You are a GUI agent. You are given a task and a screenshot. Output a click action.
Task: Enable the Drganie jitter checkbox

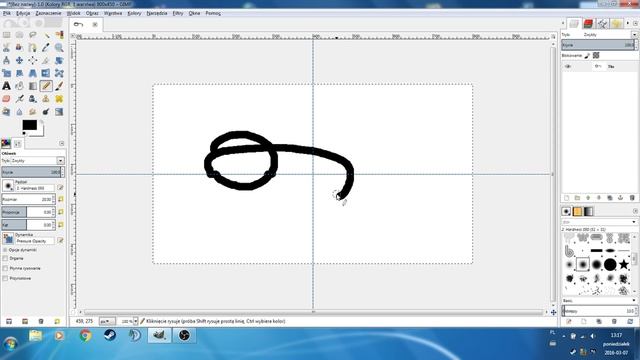pos(5,258)
